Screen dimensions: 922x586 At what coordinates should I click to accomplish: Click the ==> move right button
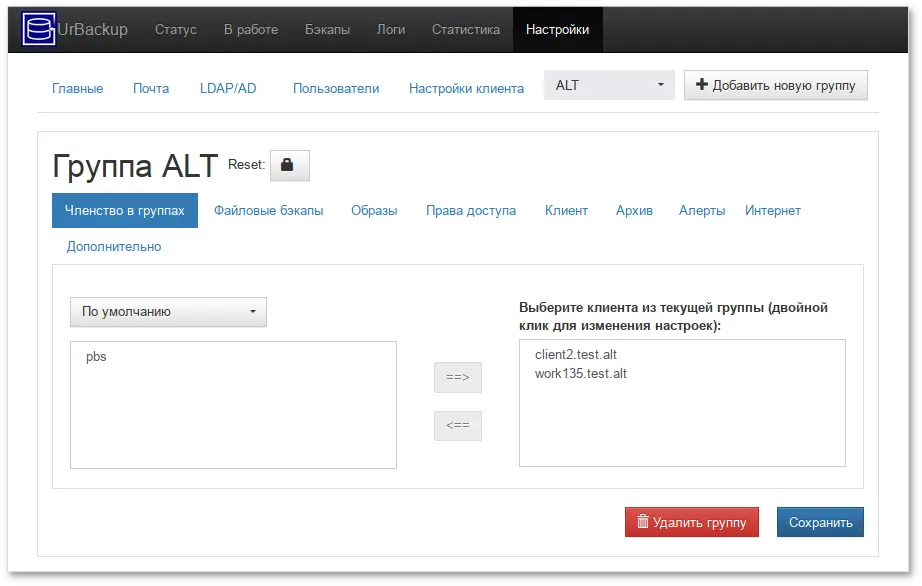tap(457, 377)
